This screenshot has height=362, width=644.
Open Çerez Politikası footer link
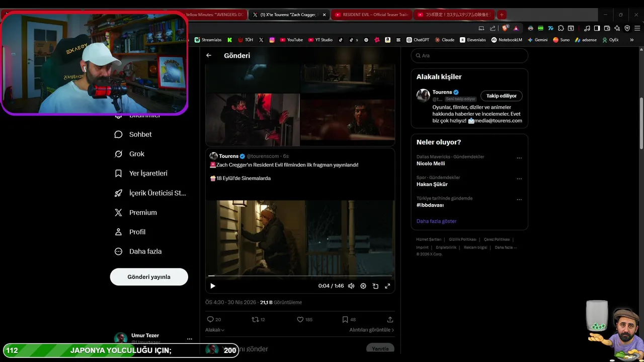click(x=497, y=239)
